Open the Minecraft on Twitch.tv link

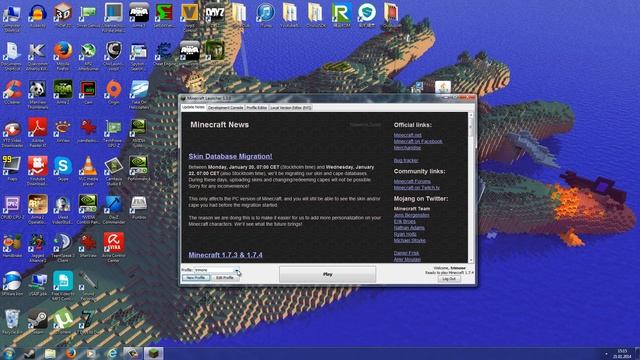(417, 188)
